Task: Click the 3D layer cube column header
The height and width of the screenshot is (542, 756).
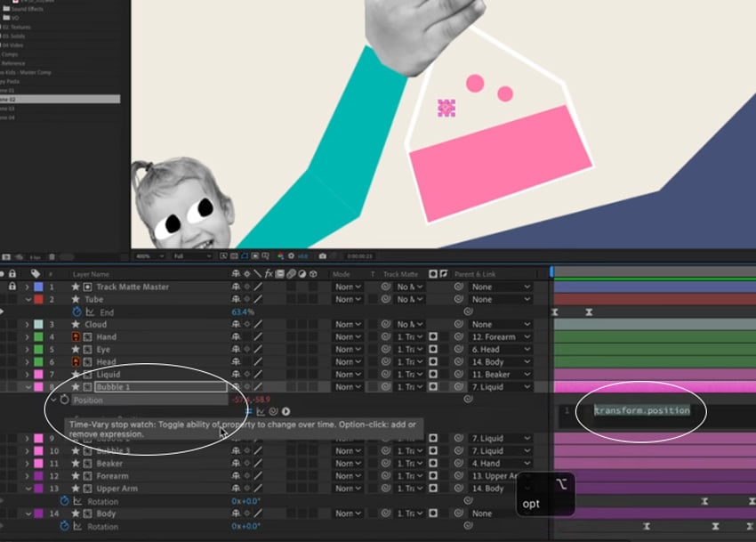Action: [313, 273]
